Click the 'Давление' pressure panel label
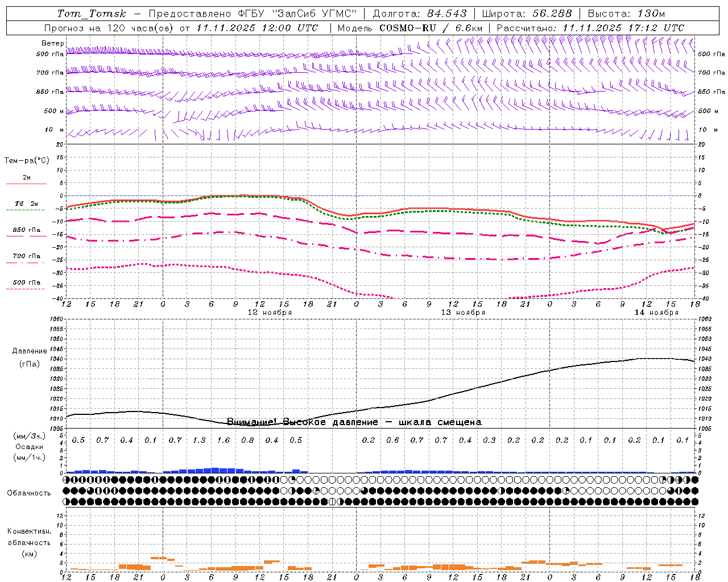Image resolution: width=728 pixels, height=582 pixels. click(30, 351)
